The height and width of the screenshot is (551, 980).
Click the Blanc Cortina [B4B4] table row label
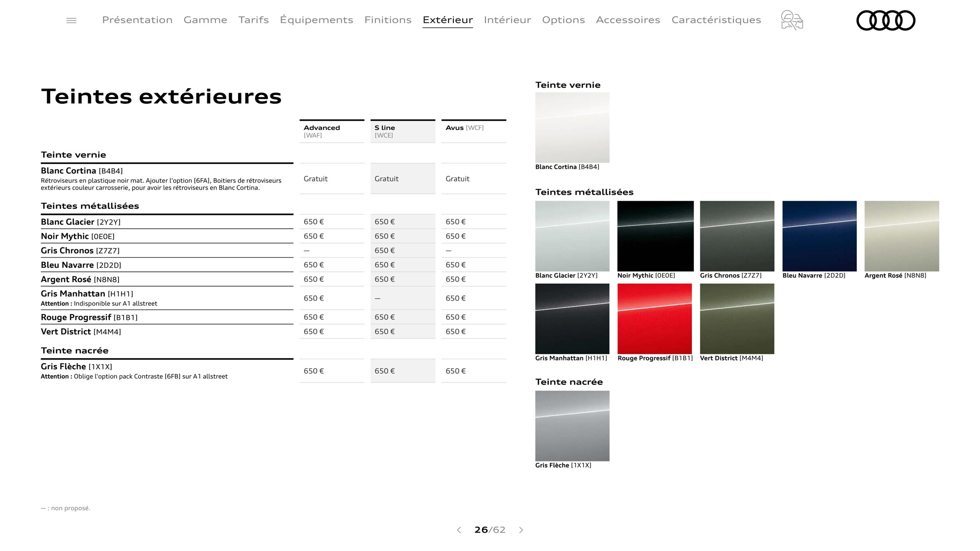point(82,171)
